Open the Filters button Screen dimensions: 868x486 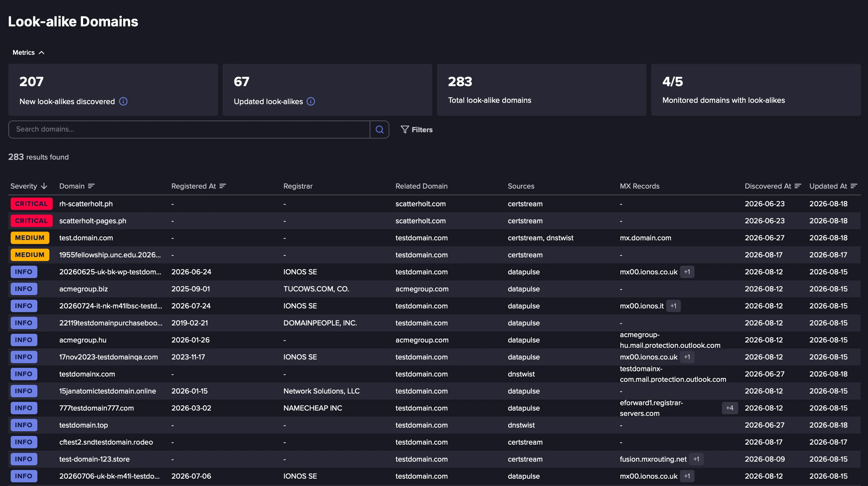416,130
